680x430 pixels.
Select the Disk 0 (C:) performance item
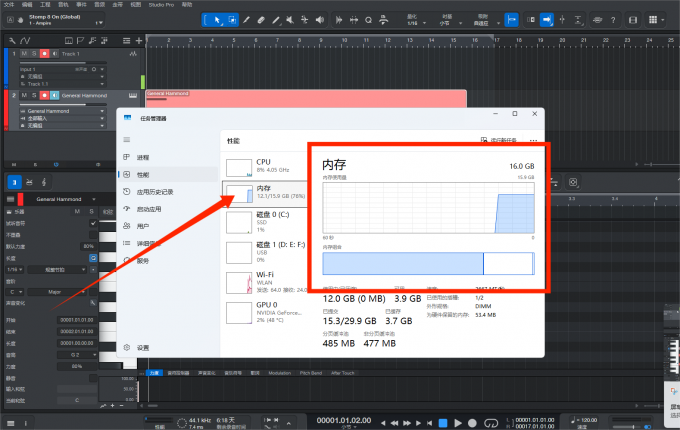[x=265, y=222]
